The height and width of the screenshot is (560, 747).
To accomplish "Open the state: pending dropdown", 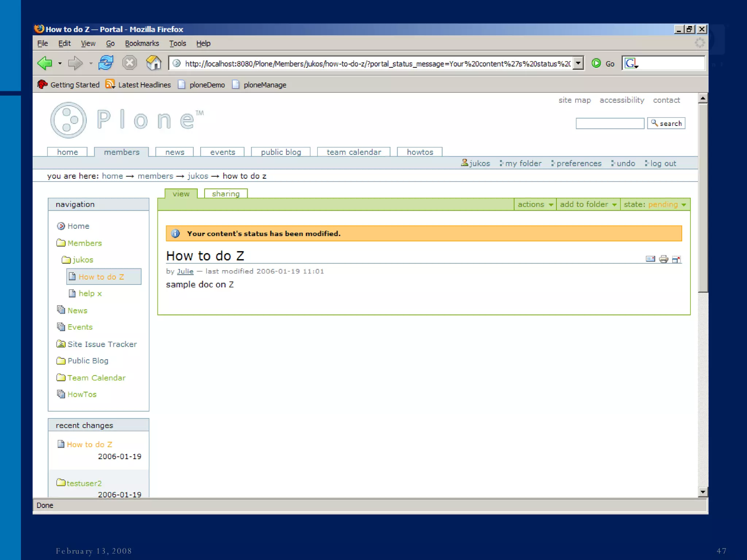I will tap(655, 205).
